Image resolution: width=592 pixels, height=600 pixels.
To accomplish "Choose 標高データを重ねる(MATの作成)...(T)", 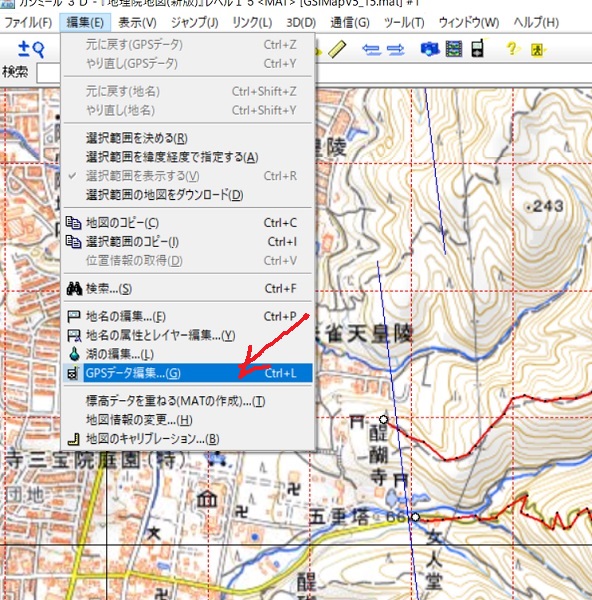I will coord(188,401).
